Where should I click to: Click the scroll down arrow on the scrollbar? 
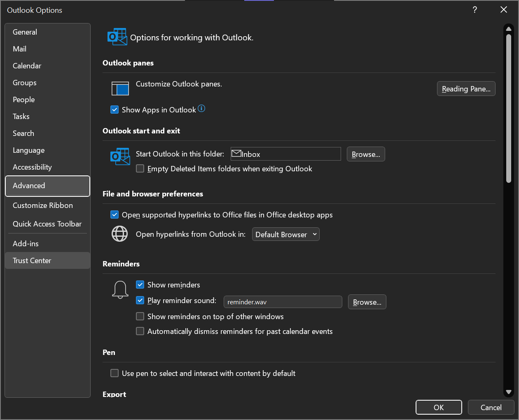509,392
